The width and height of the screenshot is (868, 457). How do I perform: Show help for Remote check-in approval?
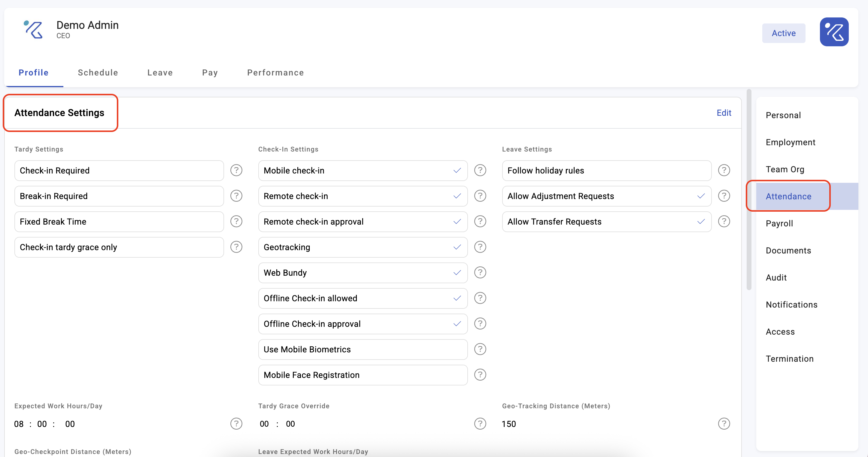coord(480,222)
